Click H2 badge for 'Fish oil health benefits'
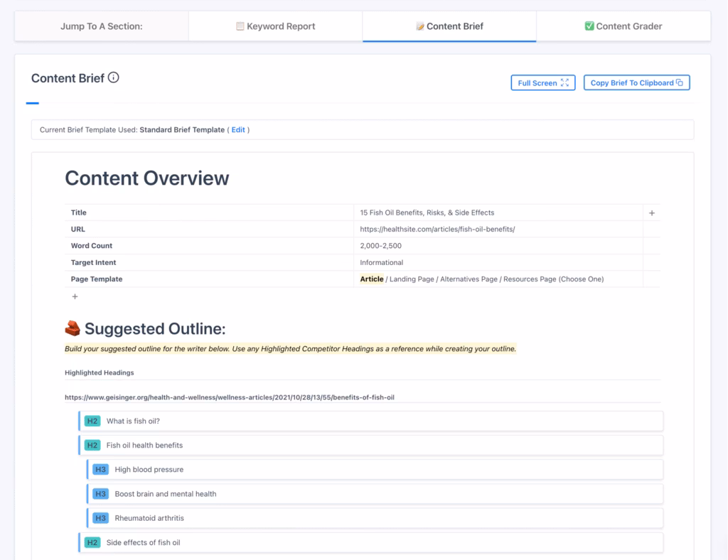728x560 pixels. (x=92, y=446)
